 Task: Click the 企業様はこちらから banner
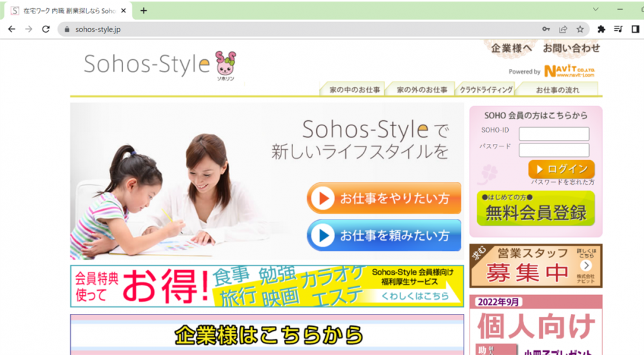tap(267, 334)
